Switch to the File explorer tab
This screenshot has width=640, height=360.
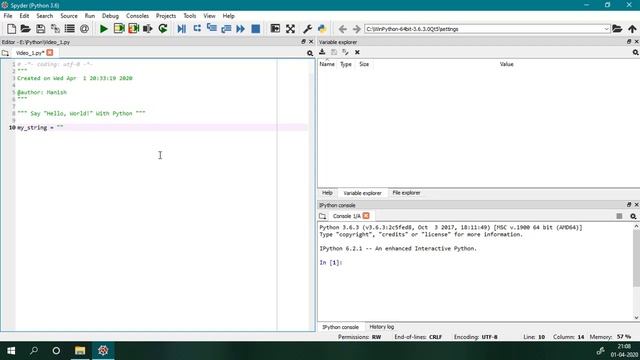coord(406,193)
